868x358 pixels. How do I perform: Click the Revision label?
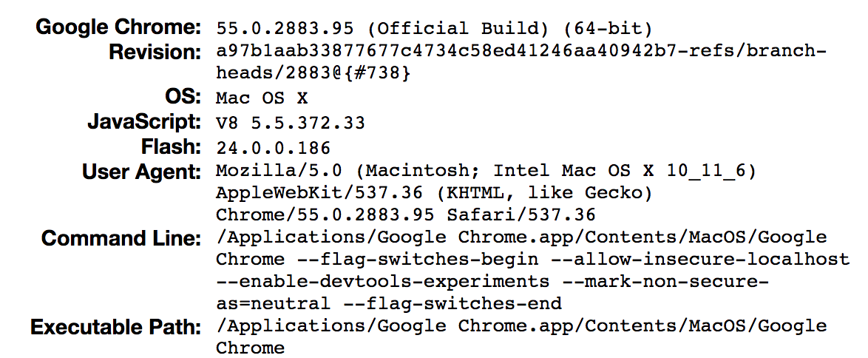click(155, 52)
